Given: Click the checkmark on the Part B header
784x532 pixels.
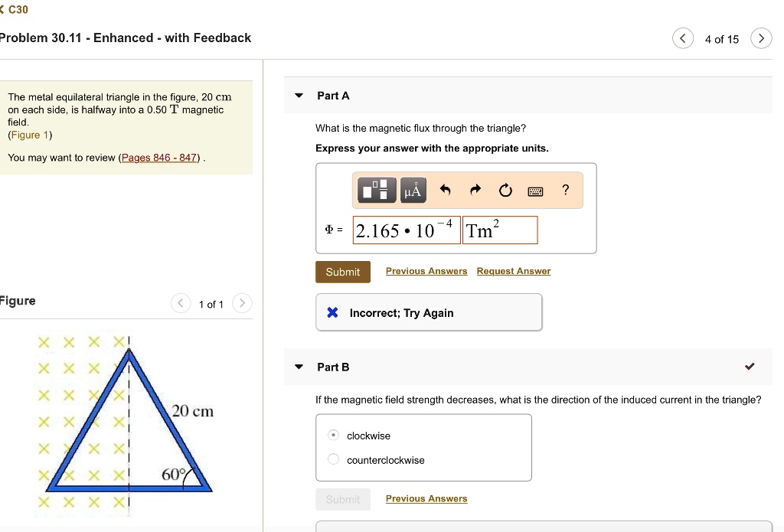Looking at the screenshot, I should point(750,366).
